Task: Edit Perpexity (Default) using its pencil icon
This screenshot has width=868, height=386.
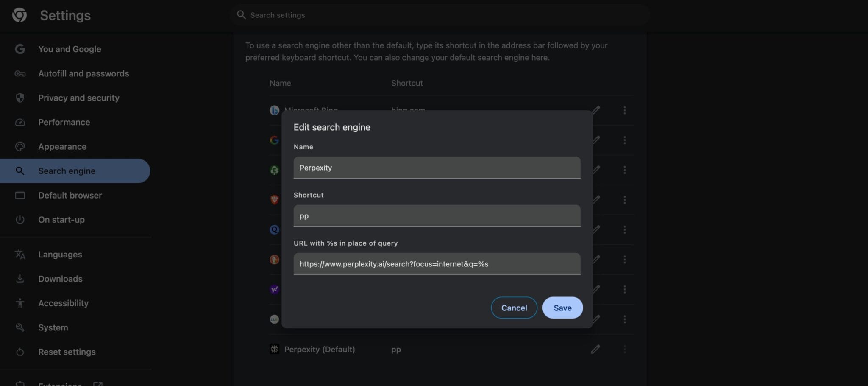Action: (x=595, y=349)
